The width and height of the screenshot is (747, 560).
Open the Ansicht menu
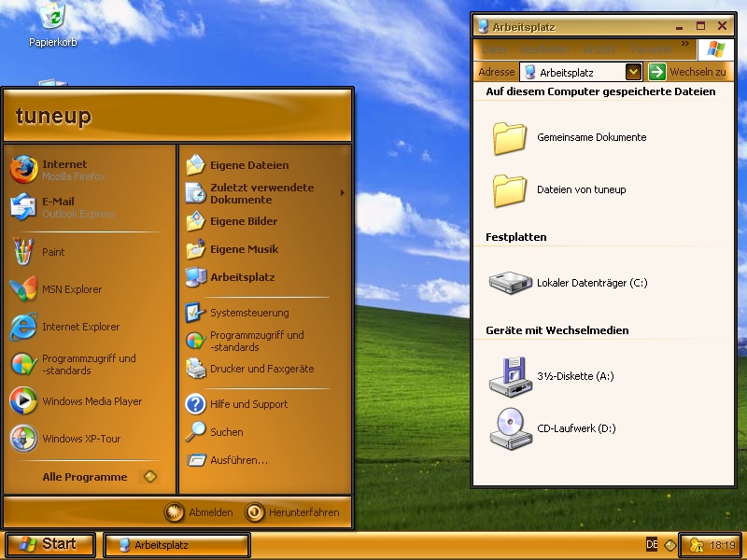(599, 49)
